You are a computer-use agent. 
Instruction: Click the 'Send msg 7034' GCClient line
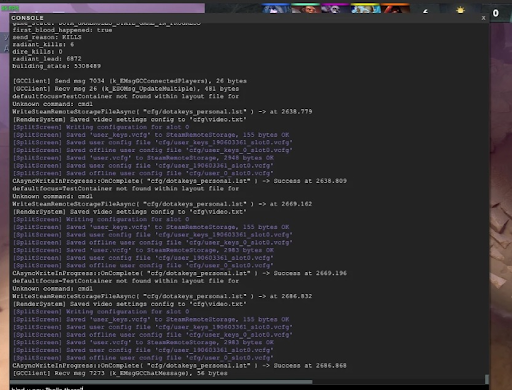click(x=130, y=81)
